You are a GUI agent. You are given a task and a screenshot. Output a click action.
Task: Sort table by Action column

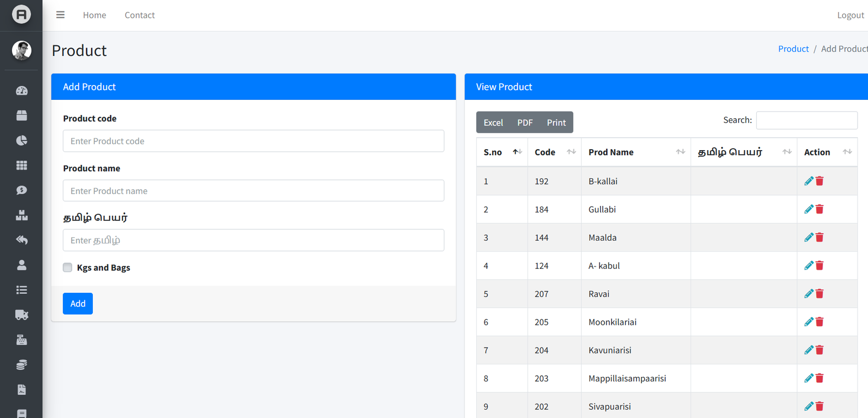click(x=827, y=152)
